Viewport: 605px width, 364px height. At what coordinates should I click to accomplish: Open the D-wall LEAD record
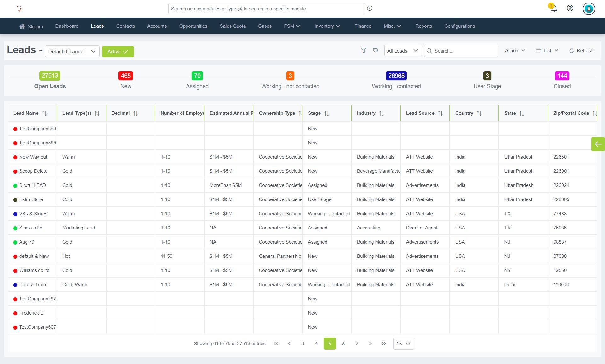coord(32,185)
